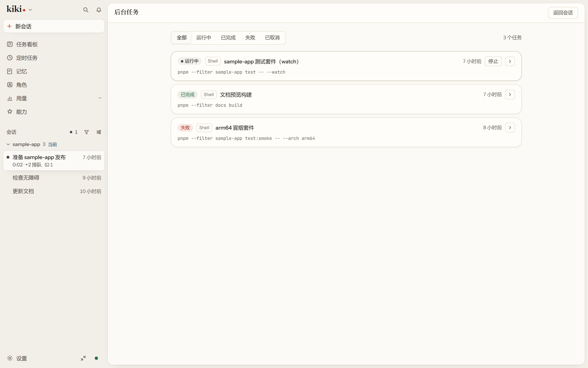Image resolution: width=588 pixels, height=368 pixels.
Task: Click Shell tag on arm64 冒烟套件
Action: click(x=204, y=128)
